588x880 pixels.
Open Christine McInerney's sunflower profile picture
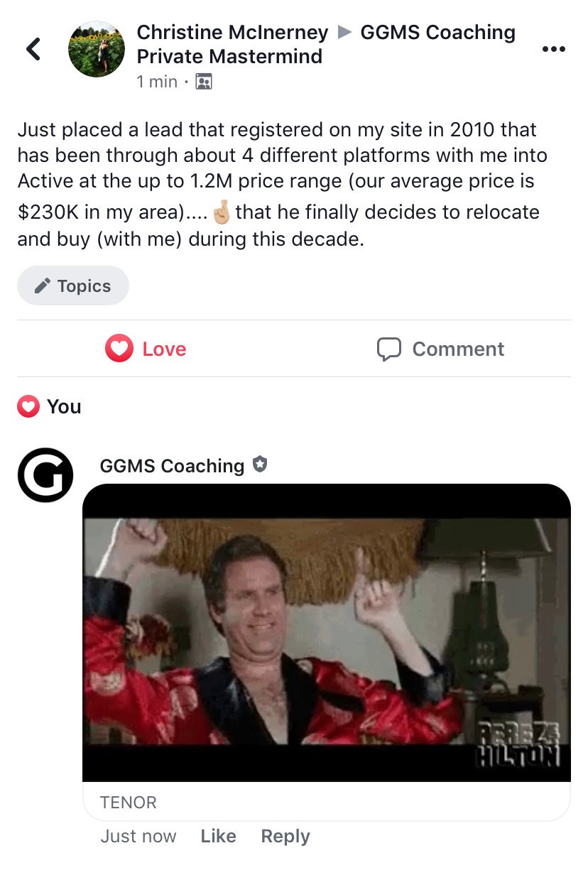(x=97, y=49)
